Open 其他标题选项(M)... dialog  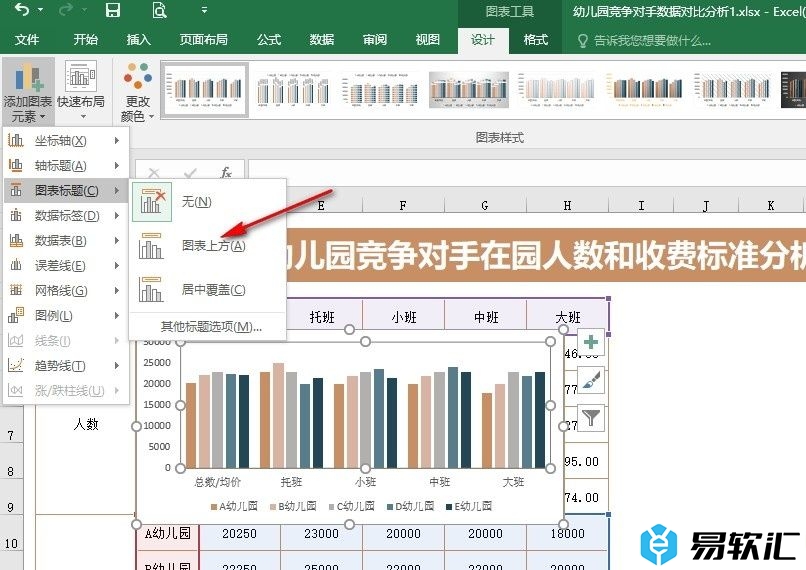tap(211, 327)
